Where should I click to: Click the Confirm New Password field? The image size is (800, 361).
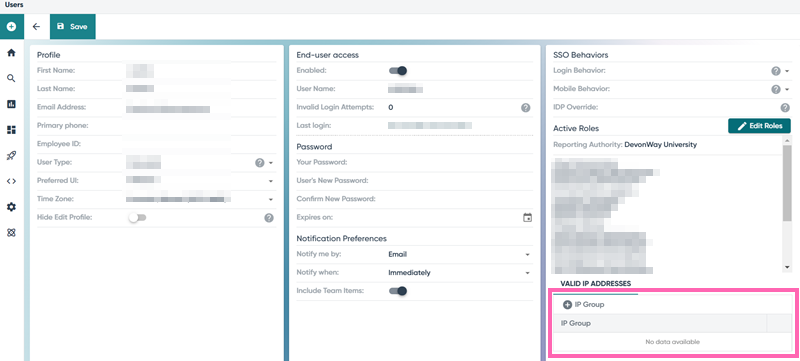(460, 199)
